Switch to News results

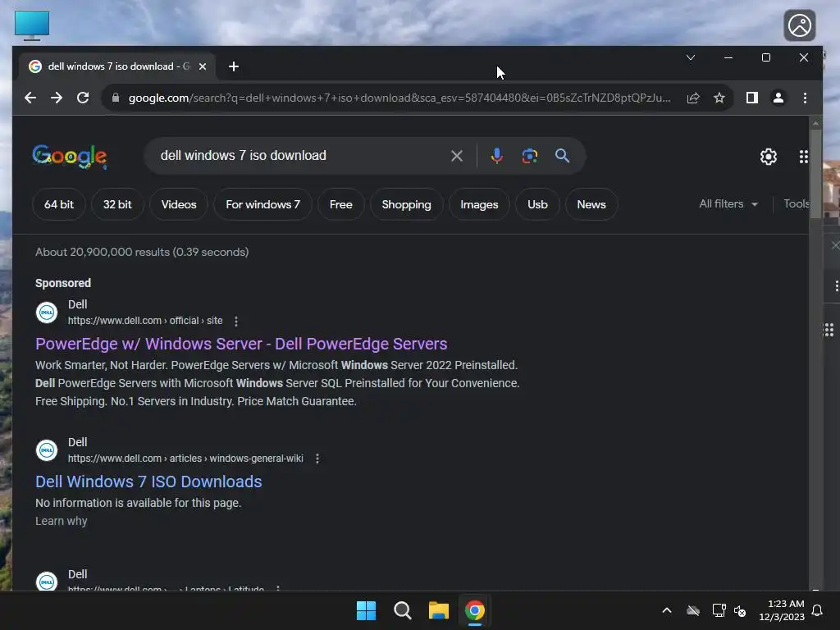pos(591,204)
